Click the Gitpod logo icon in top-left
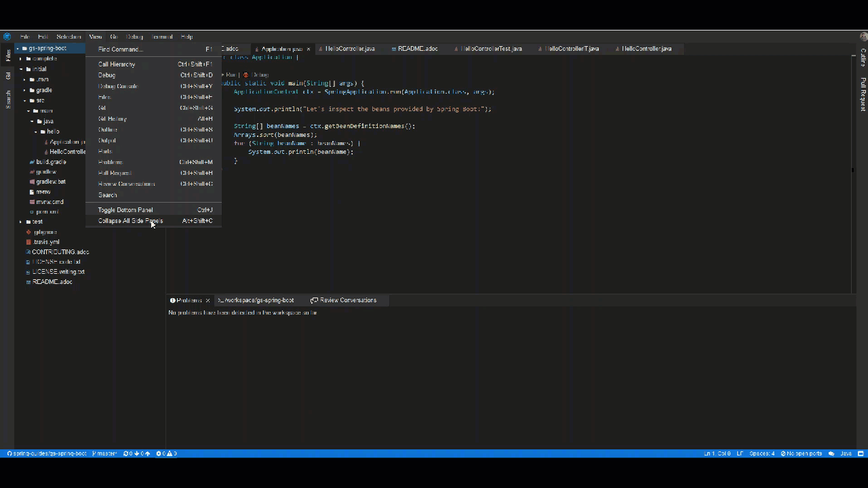 [x=7, y=37]
